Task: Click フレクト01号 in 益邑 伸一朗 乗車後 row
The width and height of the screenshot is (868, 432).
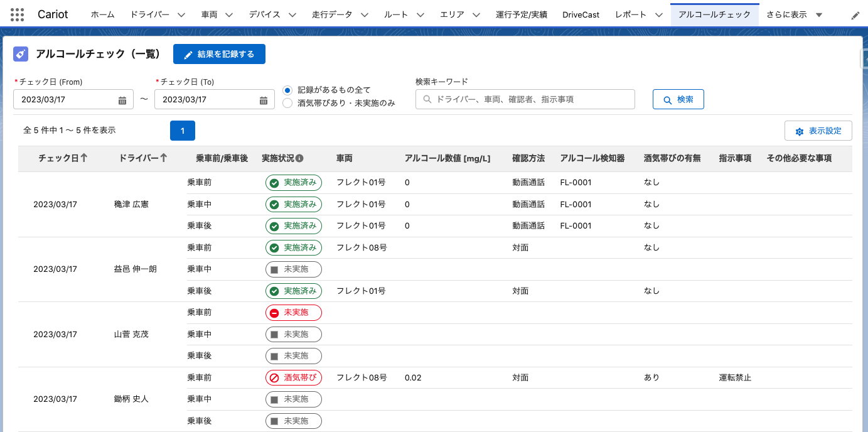Action: tap(361, 291)
